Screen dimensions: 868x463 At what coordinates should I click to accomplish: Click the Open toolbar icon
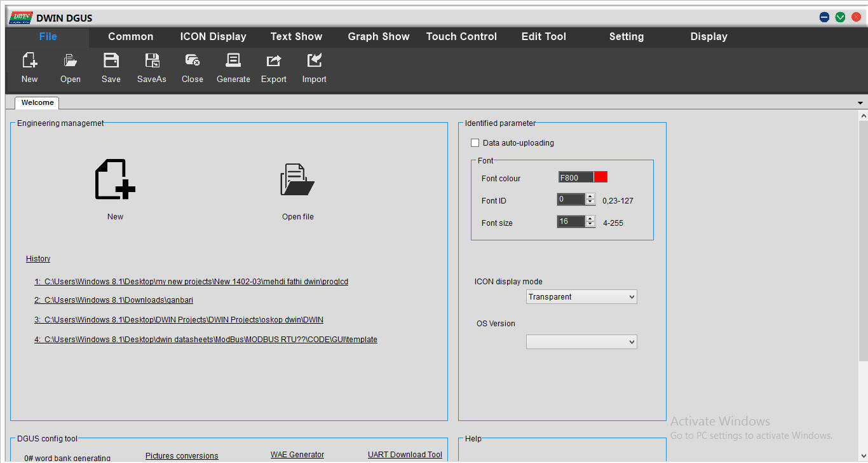click(70, 61)
